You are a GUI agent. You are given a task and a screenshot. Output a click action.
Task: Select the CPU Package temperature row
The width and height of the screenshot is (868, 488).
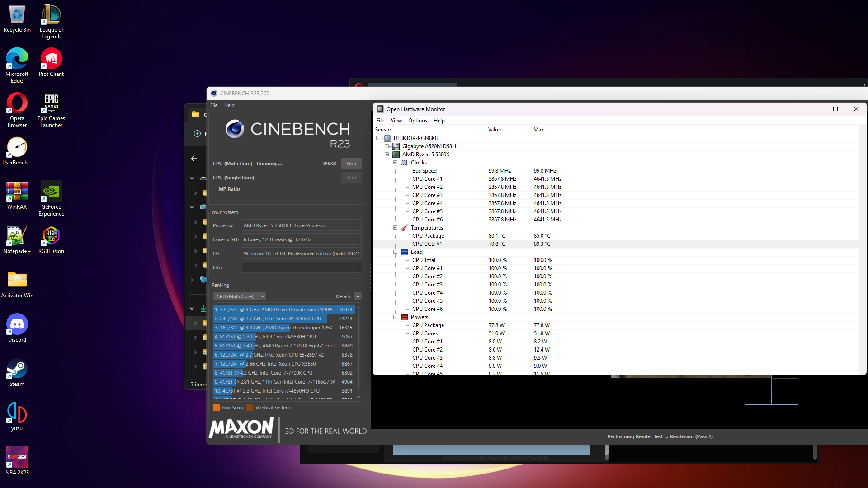[x=616, y=236]
